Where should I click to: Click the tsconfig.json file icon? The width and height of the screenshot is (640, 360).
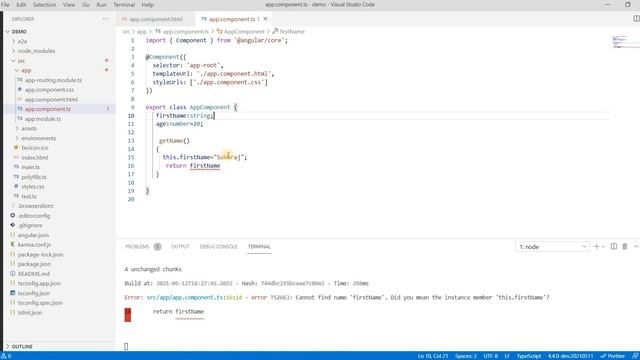pyautogui.click(x=13, y=293)
